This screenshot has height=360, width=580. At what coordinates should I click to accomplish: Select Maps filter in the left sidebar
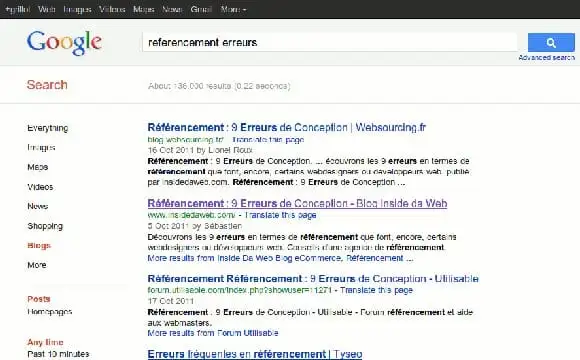point(38,167)
